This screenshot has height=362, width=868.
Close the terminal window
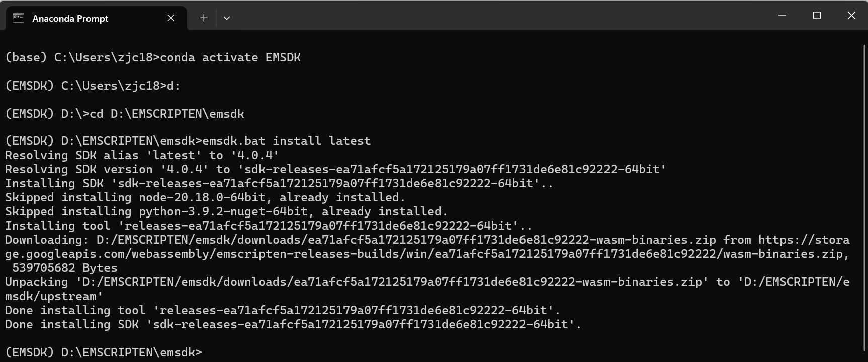point(851,16)
